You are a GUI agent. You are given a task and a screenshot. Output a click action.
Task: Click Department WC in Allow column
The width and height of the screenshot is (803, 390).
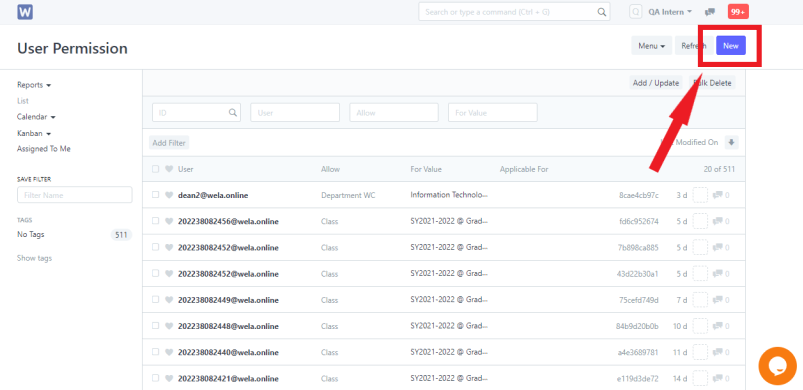pos(348,195)
